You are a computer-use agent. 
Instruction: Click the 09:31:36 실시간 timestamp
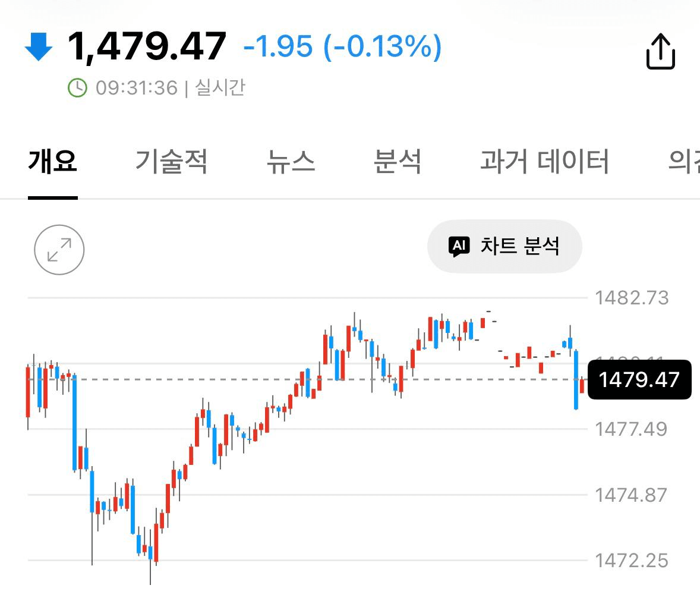(170, 87)
